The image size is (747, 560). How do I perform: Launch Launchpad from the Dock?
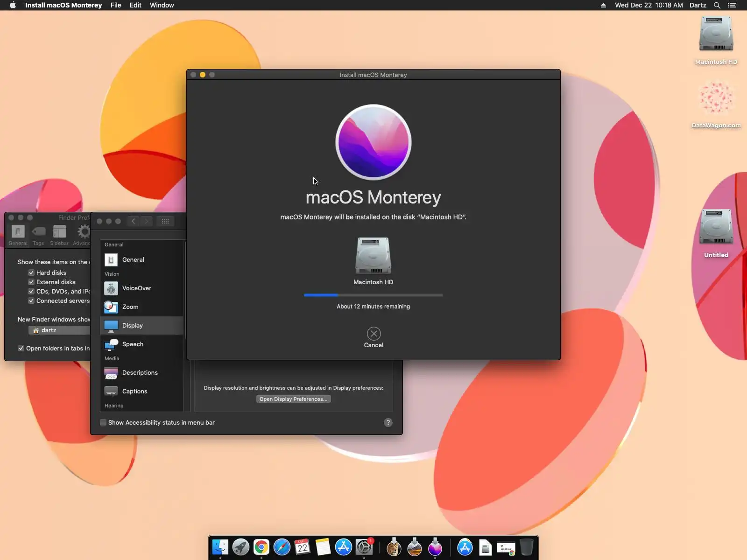pyautogui.click(x=241, y=547)
